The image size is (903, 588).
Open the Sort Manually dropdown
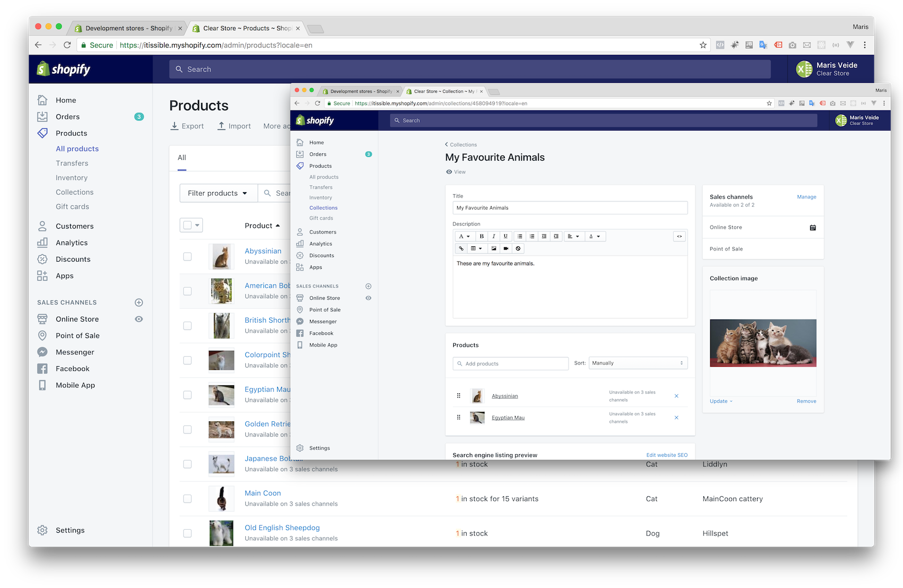point(637,362)
